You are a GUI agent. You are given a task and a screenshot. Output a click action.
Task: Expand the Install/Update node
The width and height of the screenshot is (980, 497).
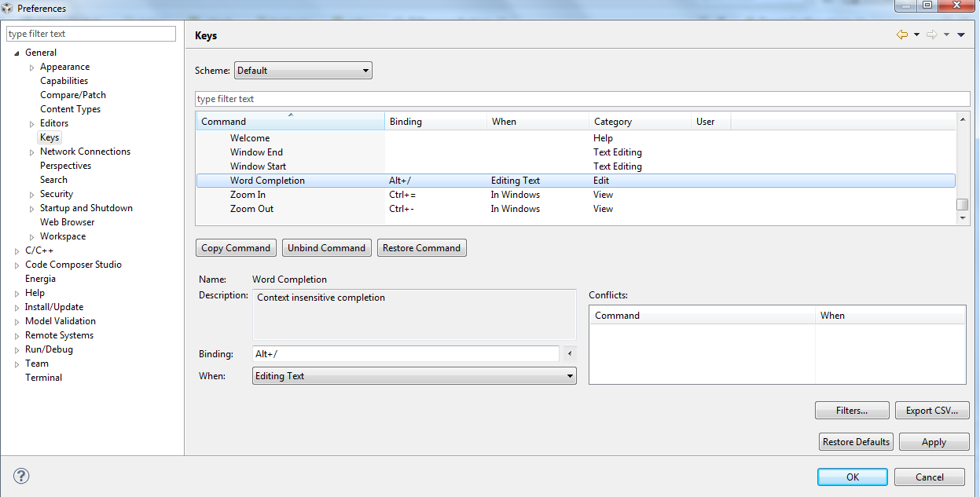(x=17, y=308)
